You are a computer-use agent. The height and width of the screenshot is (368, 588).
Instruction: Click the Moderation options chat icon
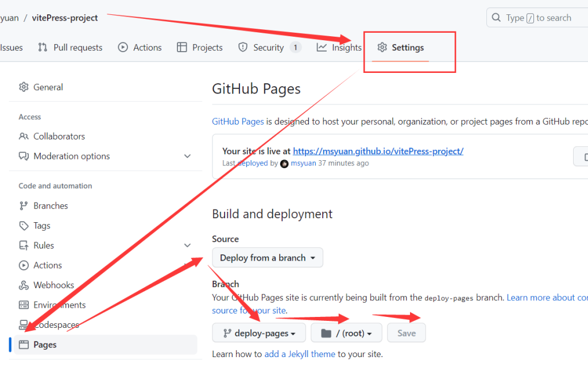click(24, 156)
